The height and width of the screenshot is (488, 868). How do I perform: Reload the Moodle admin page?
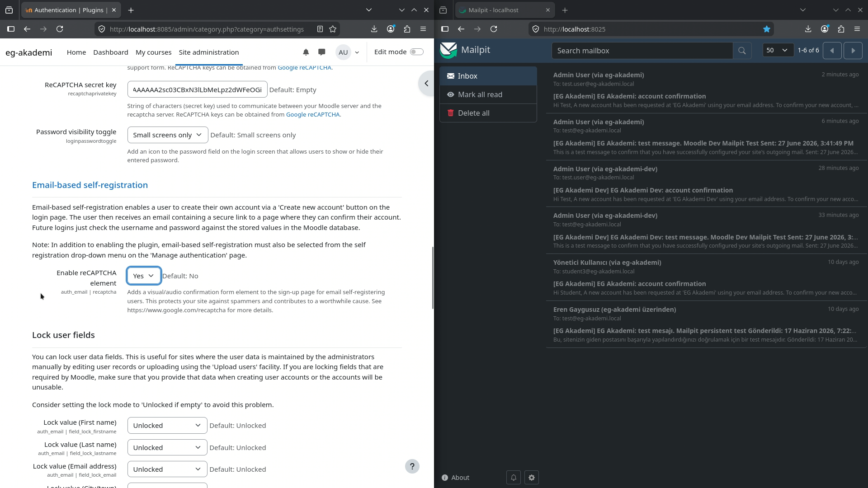[x=60, y=29]
